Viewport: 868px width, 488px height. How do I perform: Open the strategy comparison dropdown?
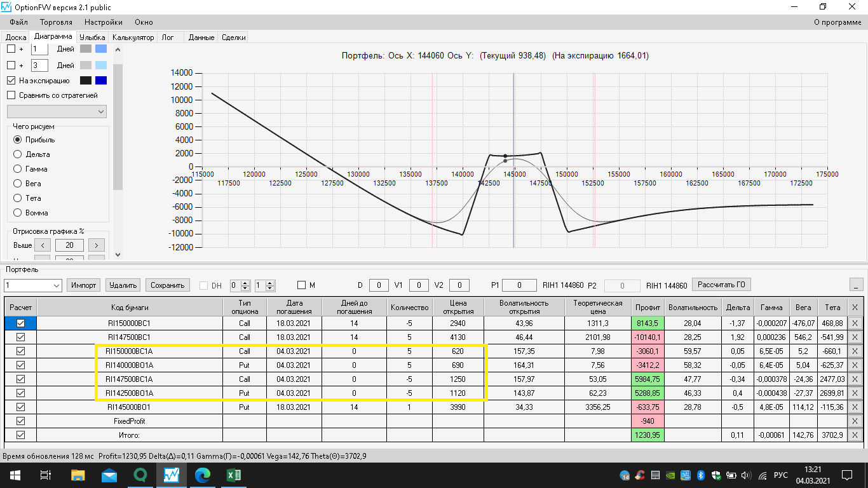point(57,112)
